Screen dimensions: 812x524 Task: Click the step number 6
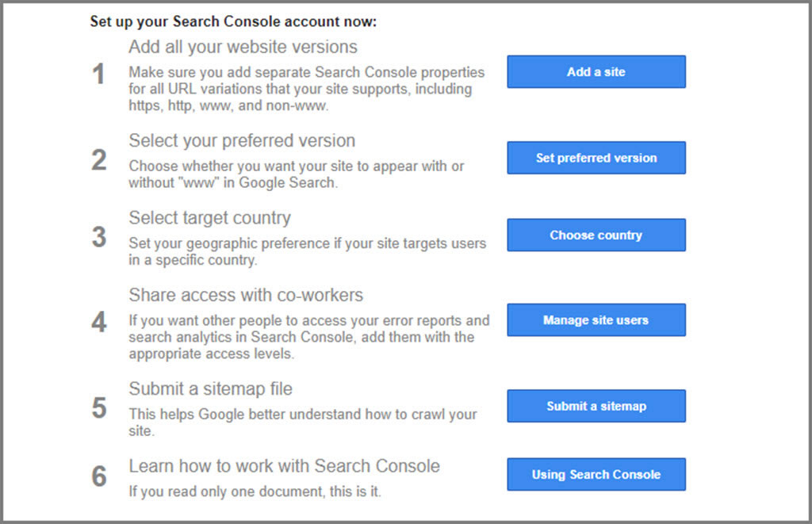pos(99,476)
